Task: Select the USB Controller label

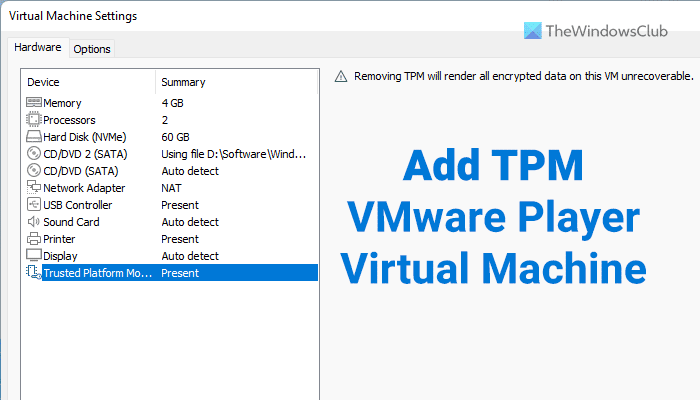Action: pyautogui.click(x=78, y=205)
